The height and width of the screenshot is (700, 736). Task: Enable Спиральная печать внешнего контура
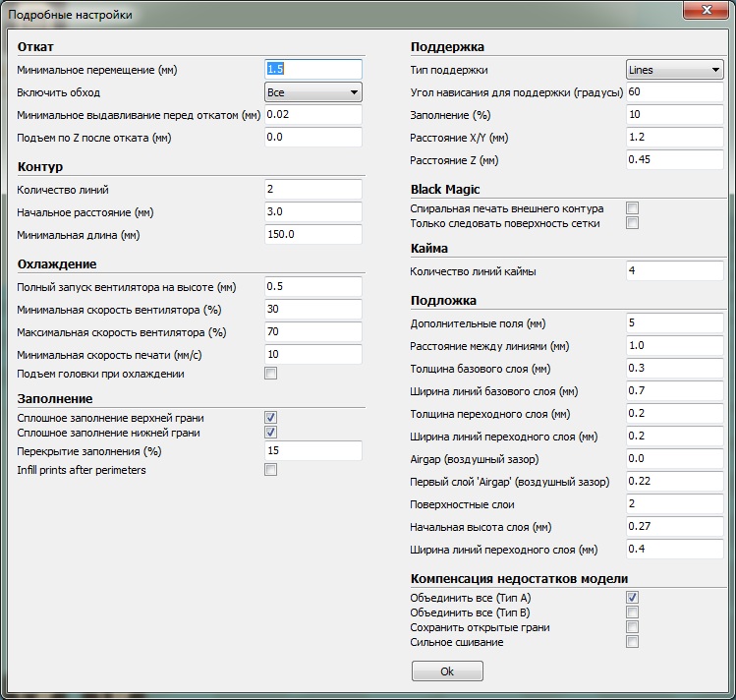tap(632, 208)
